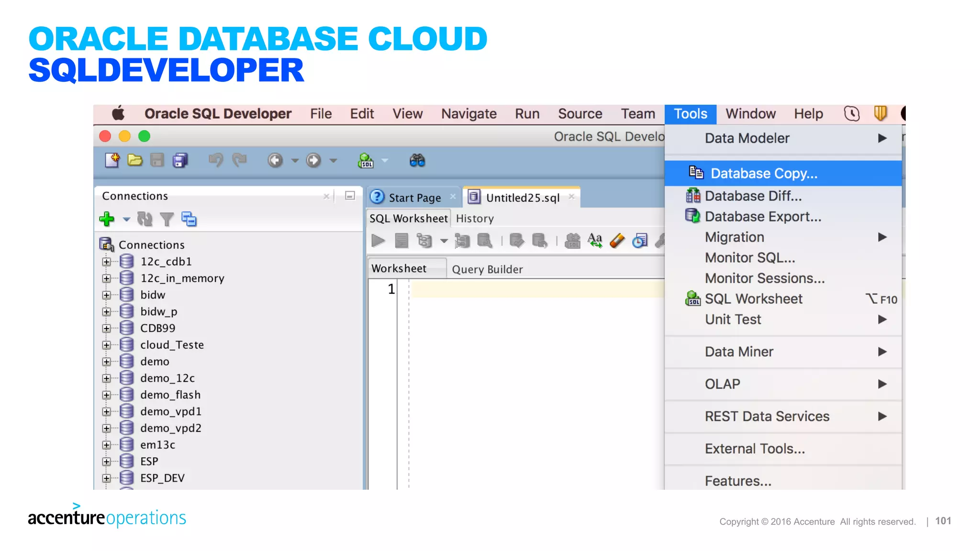Select the ESP_DEV connection

(x=162, y=478)
